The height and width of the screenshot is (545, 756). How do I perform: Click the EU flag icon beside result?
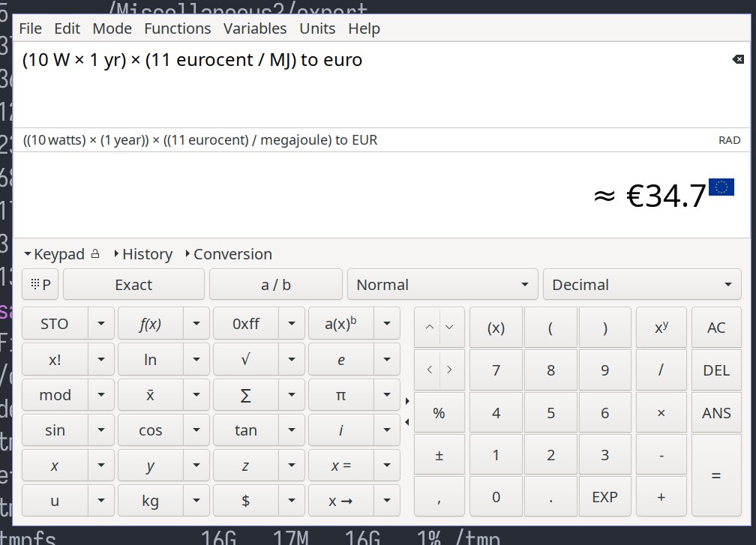(721, 187)
